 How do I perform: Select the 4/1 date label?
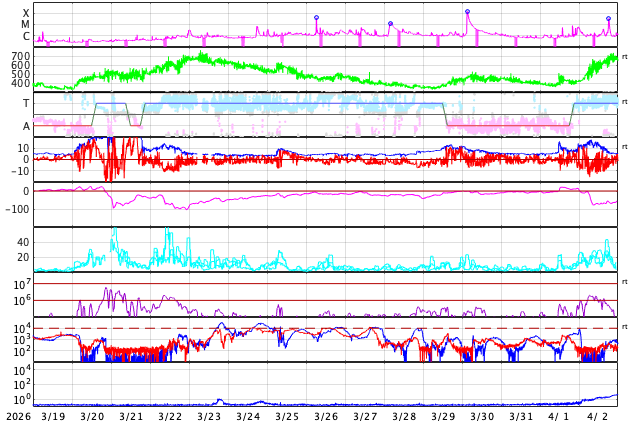tap(559, 416)
